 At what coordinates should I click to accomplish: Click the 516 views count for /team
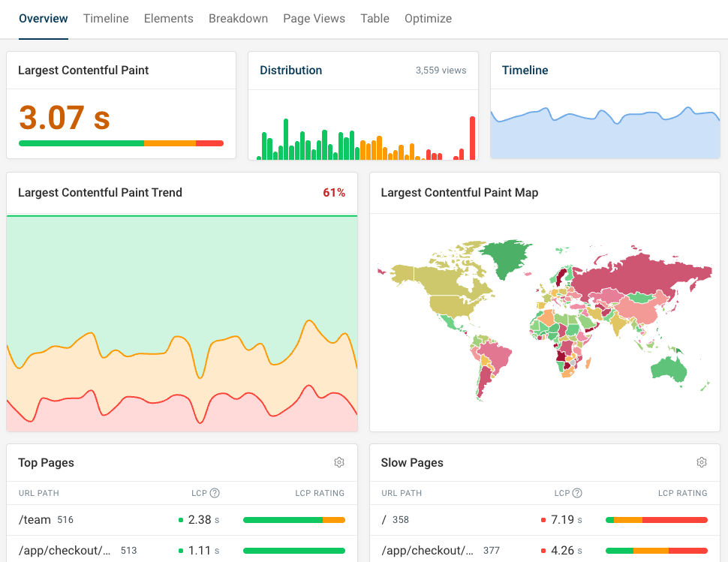(65, 520)
